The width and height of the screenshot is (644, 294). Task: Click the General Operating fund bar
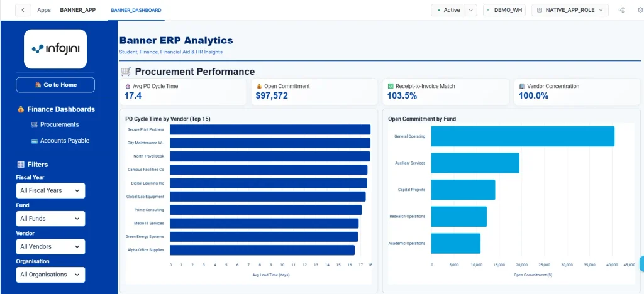pos(523,136)
